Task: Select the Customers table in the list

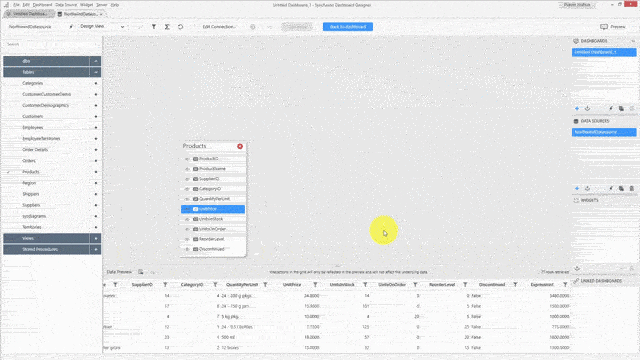Action: tap(33, 116)
